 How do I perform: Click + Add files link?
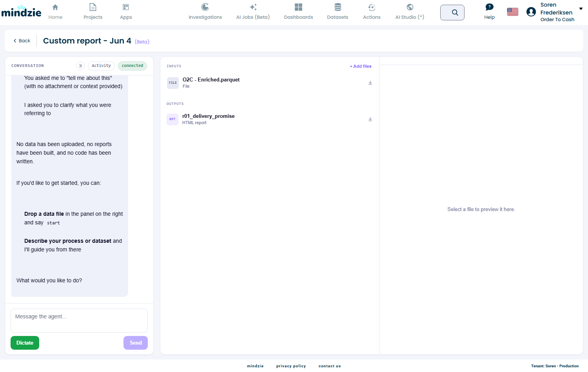(x=361, y=66)
